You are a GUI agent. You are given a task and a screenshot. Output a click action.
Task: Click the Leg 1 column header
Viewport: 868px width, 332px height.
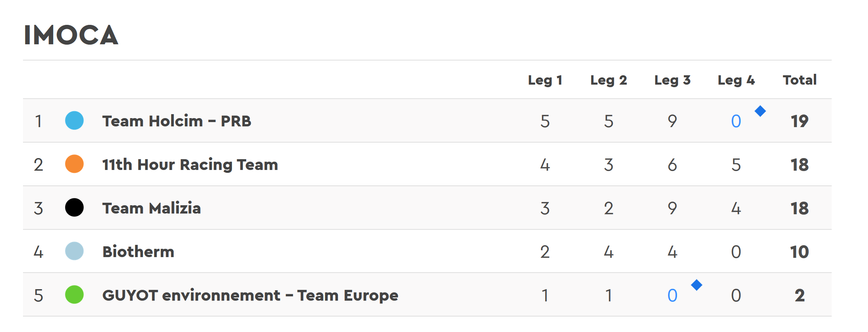[x=545, y=80]
